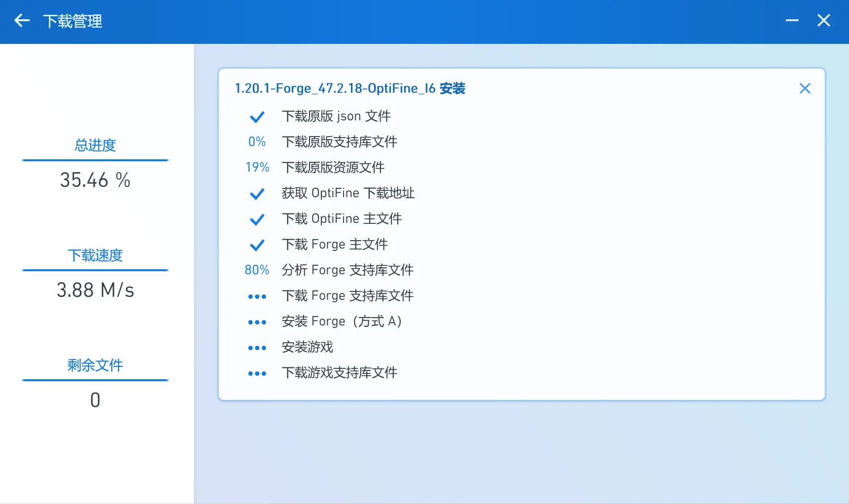This screenshot has width=849, height=504.
Task: Minimize the download manager window
Action: (x=792, y=21)
